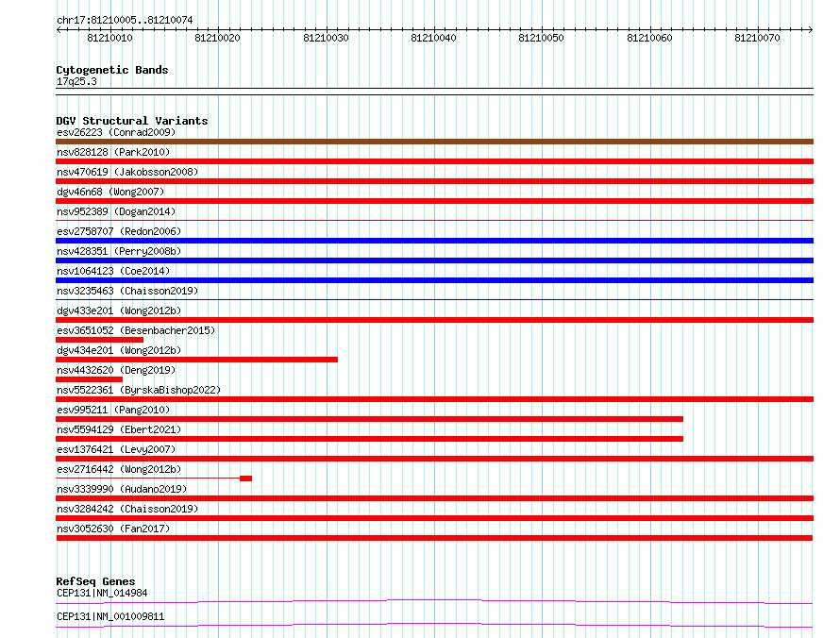Select the Cytogenetic Bands track title

pos(112,70)
